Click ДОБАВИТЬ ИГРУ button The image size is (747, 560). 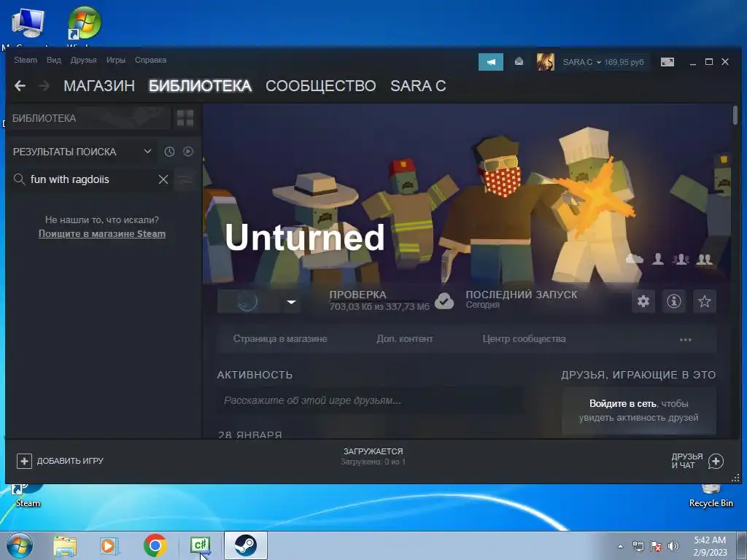click(61, 461)
